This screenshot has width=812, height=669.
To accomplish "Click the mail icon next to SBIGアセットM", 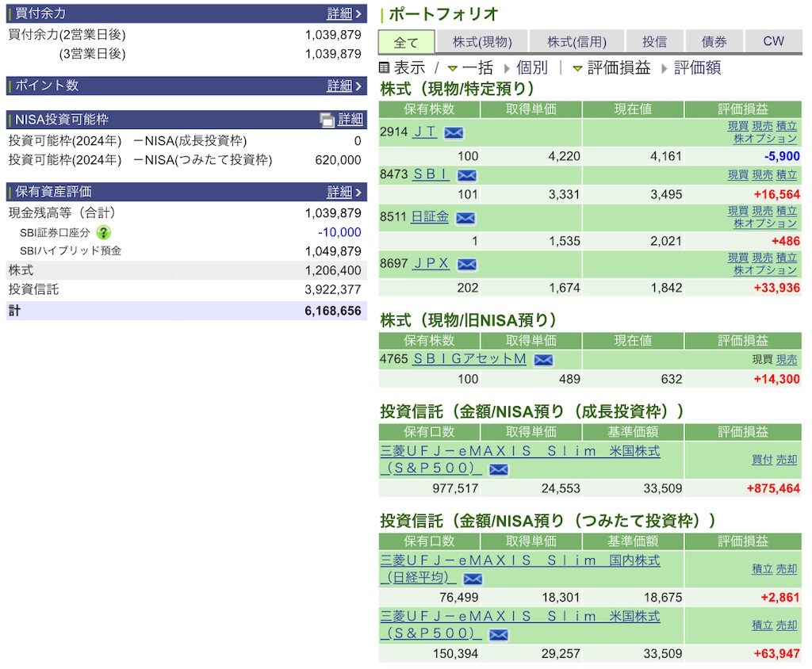I will tap(543, 360).
